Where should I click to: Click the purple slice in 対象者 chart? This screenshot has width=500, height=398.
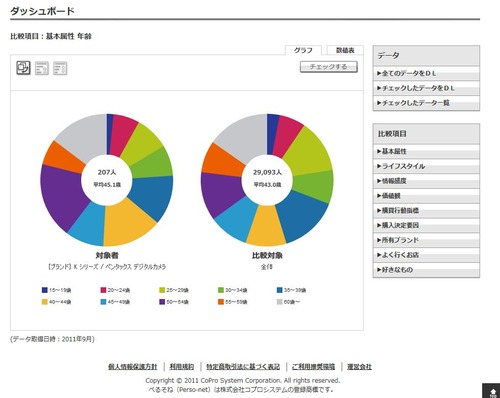tap(62, 197)
